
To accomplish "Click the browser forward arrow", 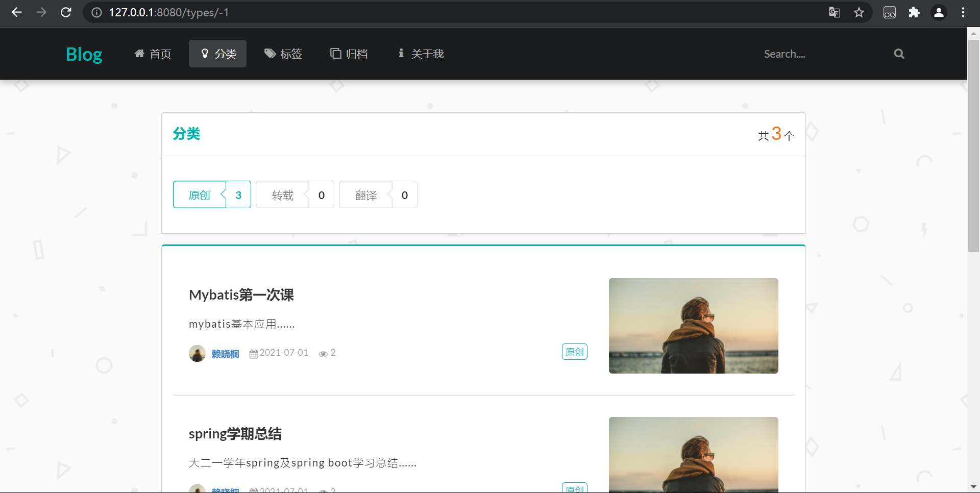I will click(41, 12).
